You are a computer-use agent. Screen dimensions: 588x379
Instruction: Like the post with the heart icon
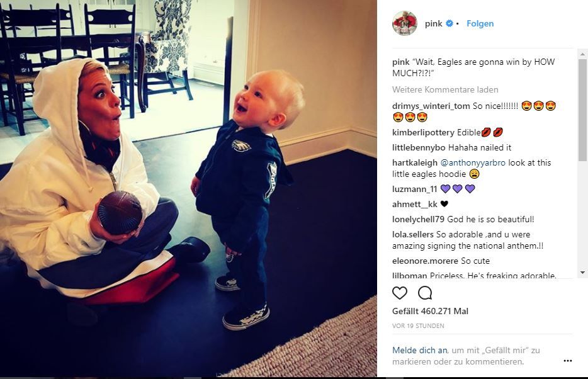[399, 293]
